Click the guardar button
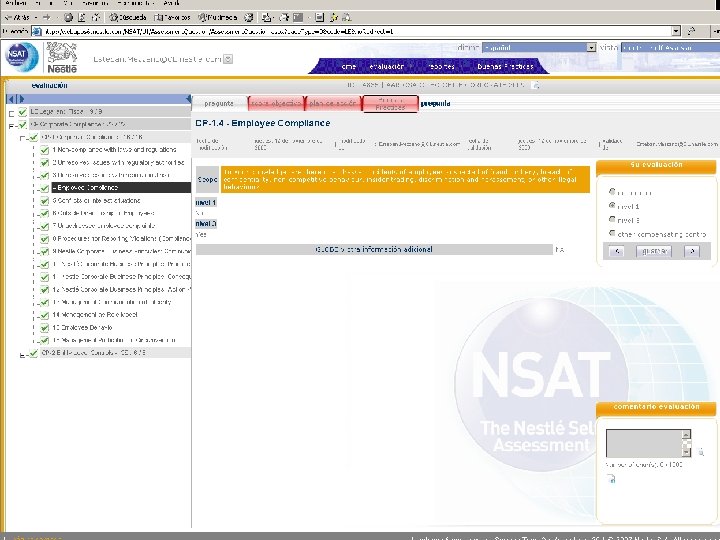Screen dimensions: 720x540 (654, 251)
